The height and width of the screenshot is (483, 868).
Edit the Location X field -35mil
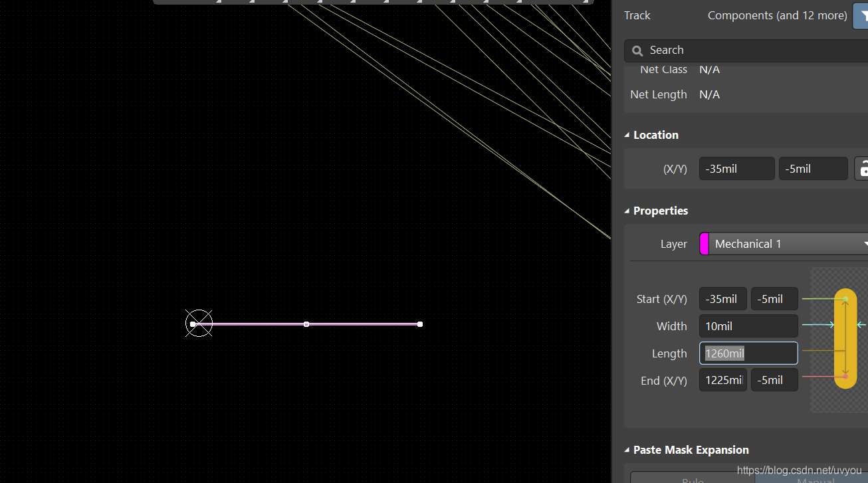coord(736,169)
